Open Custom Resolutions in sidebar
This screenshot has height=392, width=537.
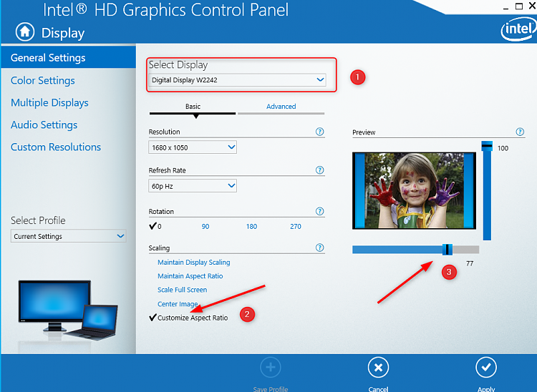click(56, 147)
